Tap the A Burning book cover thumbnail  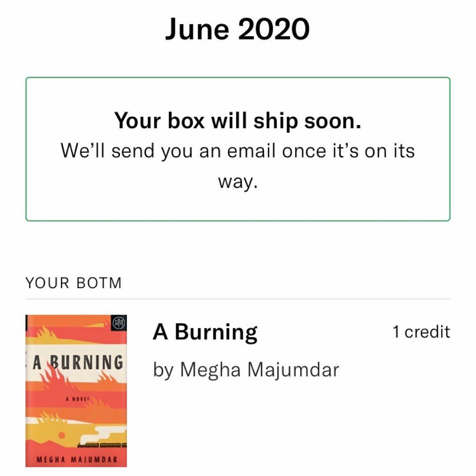(76, 390)
